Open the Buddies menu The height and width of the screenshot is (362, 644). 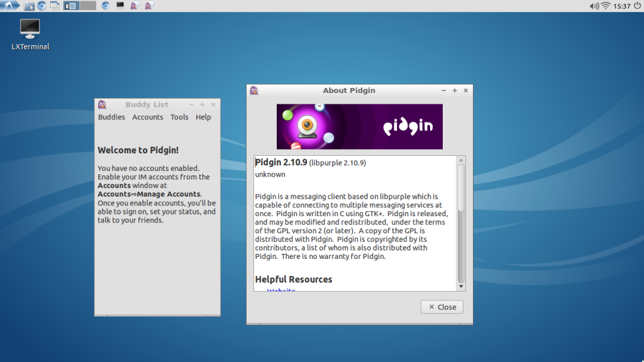111,117
